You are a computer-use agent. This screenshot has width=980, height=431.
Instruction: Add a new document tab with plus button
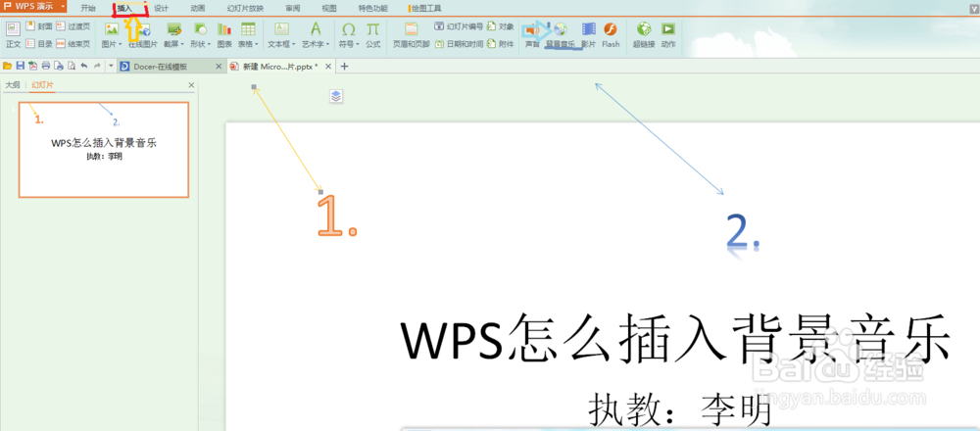tap(344, 67)
